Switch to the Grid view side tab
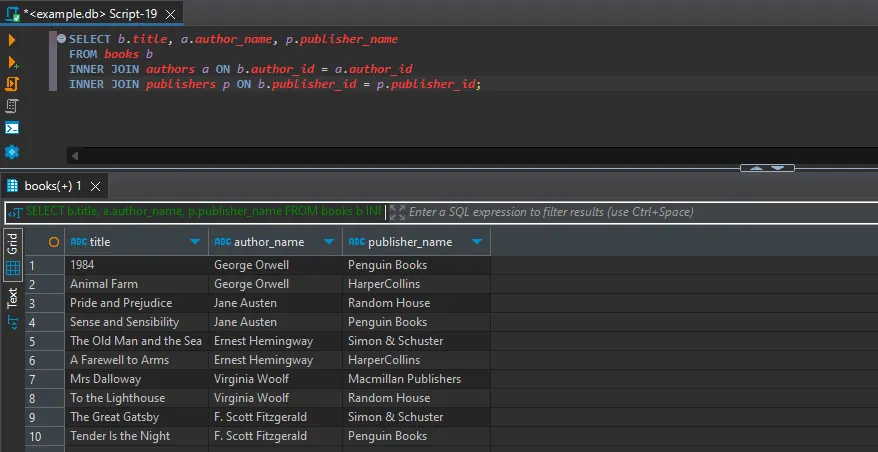Image resolution: width=878 pixels, height=452 pixels. coord(13,255)
